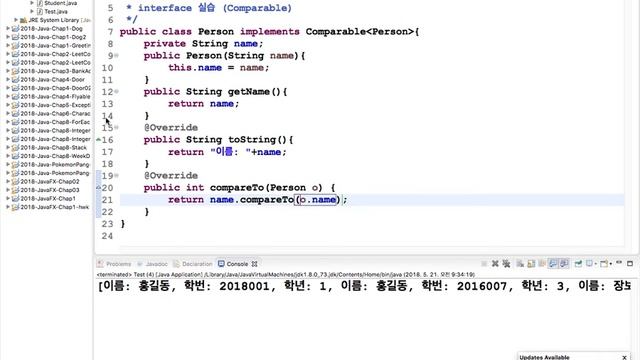Click the Remove Launch icon in Console toolbar
The image size is (640, 360).
pyautogui.click(x=495, y=264)
